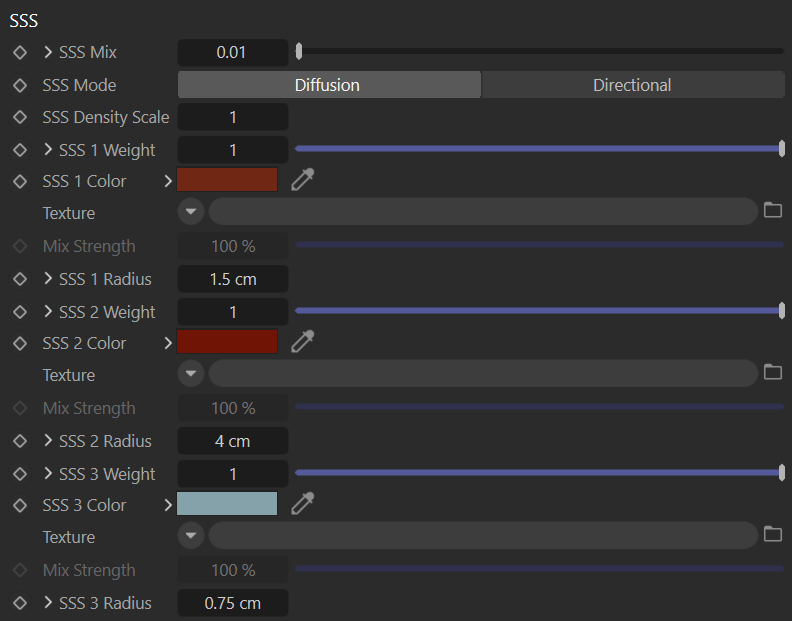Viewport: 792px width, 621px height.
Task: Load a texture file for SSS 3 Color
Action: click(772, 534)
